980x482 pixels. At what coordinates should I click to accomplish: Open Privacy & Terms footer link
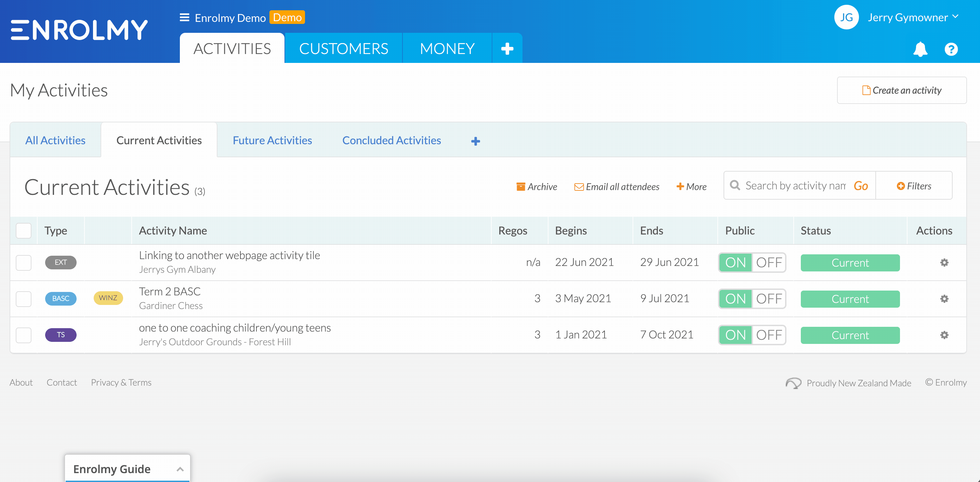click(x=121, y=382)
